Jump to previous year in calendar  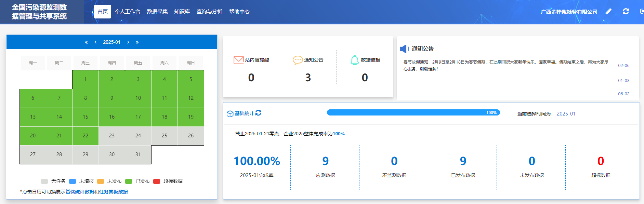86,42
